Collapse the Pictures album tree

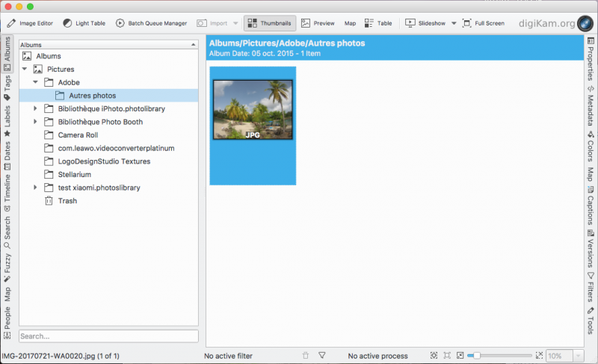[x=25, y=69]
